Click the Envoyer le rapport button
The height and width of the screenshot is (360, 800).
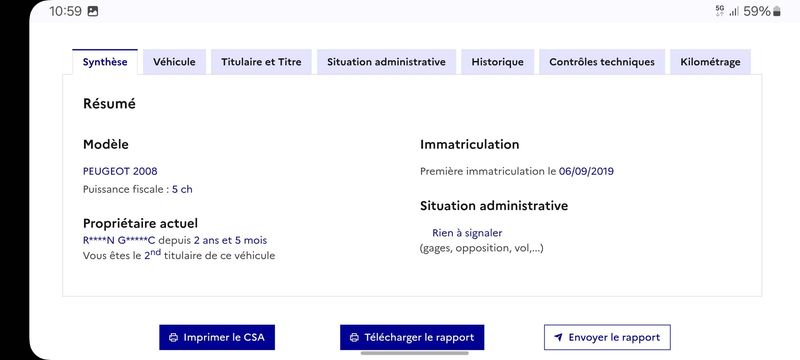click(607, 337)
